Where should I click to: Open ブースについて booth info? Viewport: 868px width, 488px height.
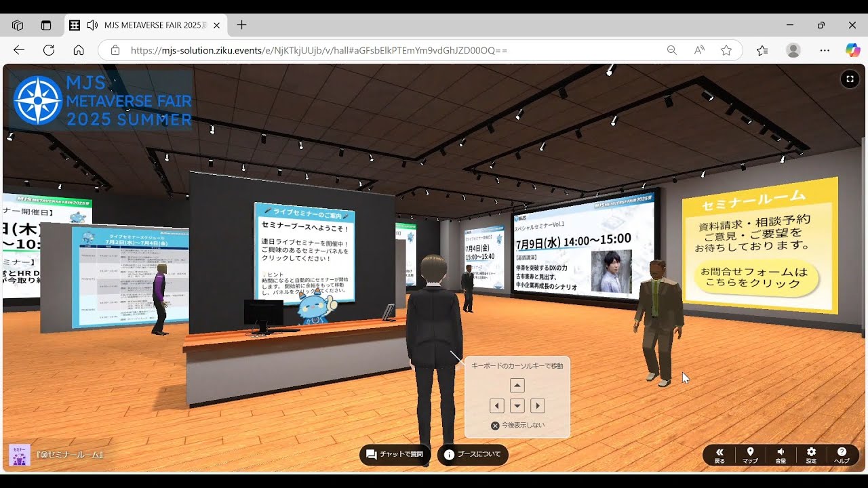(x=473, y=455)
